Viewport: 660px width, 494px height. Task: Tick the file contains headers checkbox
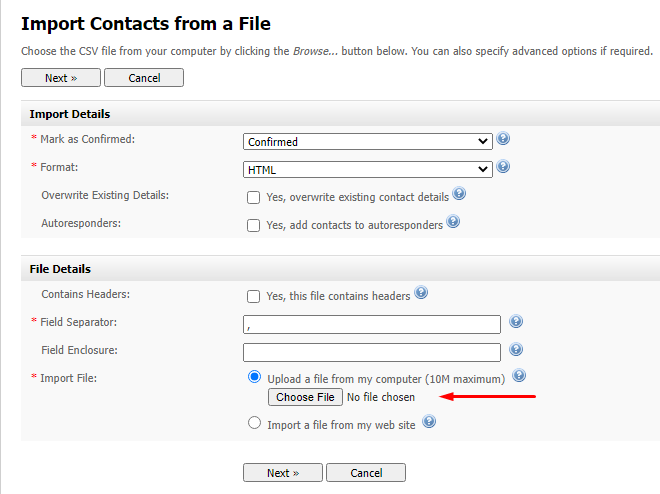click(x=254, y=296)
